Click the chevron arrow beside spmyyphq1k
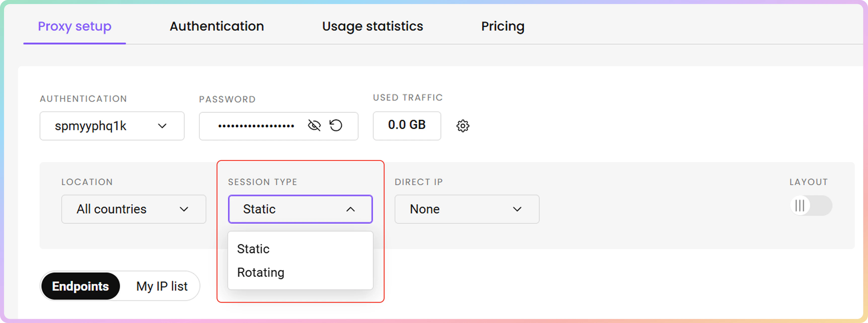This screenshot has height=323, width=868. [x=162, y=126]
